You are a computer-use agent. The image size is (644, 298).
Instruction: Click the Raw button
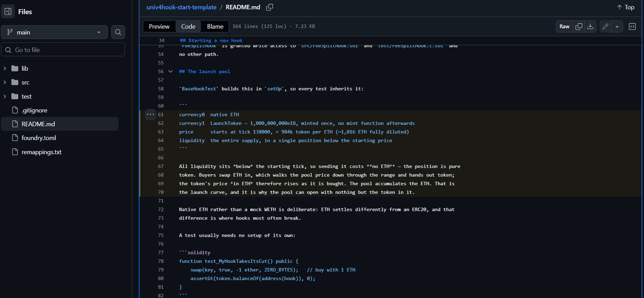tap(565, 26)
